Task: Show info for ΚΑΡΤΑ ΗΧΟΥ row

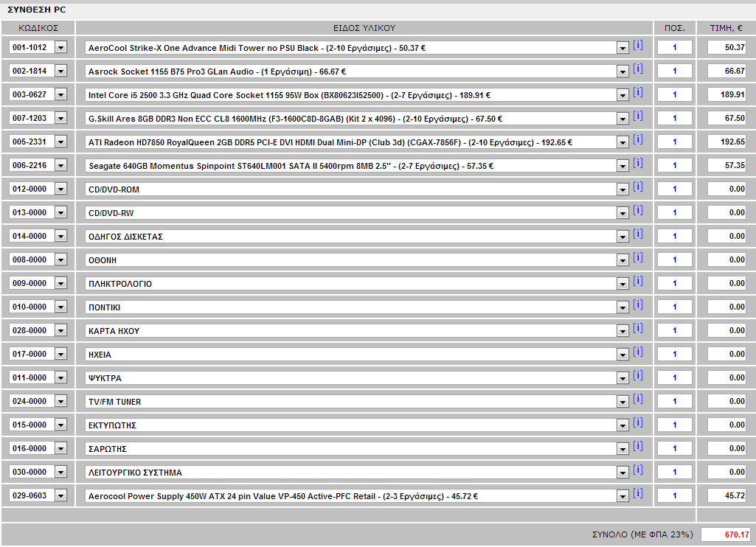Action: coord(637,328)
